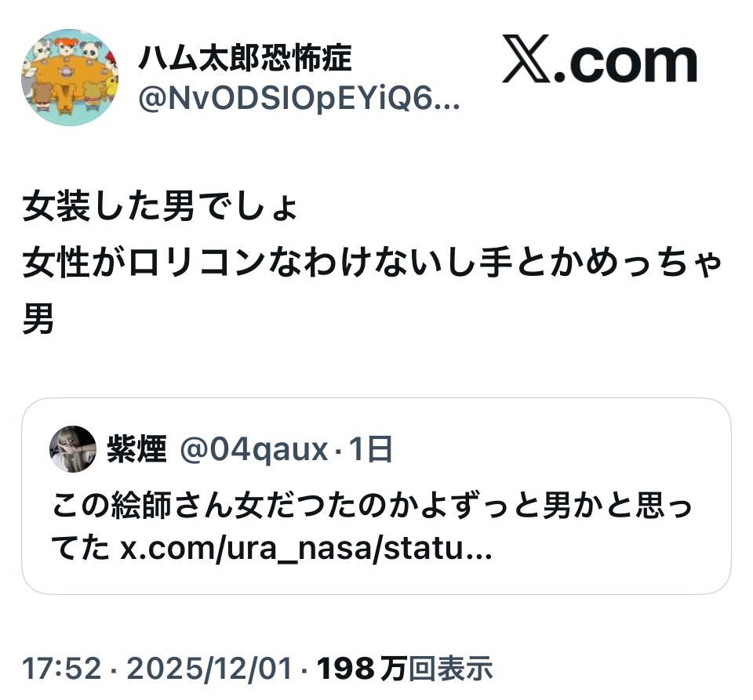Open the x.com/ura_nasa/statu... link
Viewport: 753px width, 700px height.
tap(307, 548)
